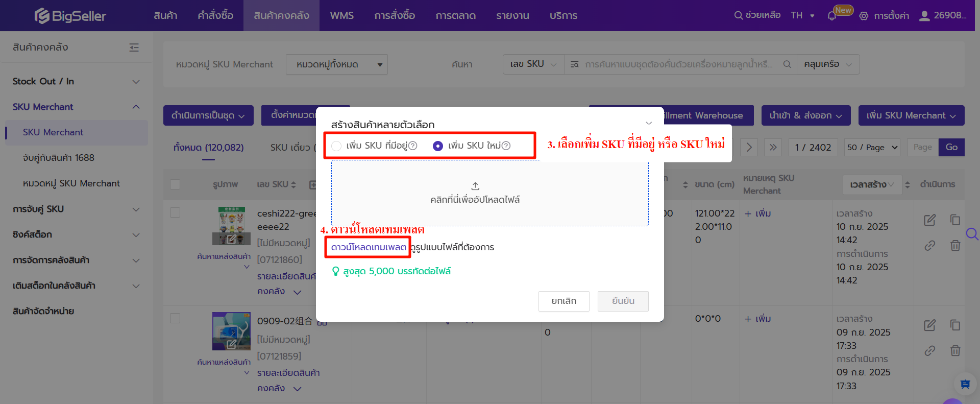The image size is (980, 404).
Task: Open หมวดหมู่ทั้งหมด category dropdown
Action: [337, 64]
